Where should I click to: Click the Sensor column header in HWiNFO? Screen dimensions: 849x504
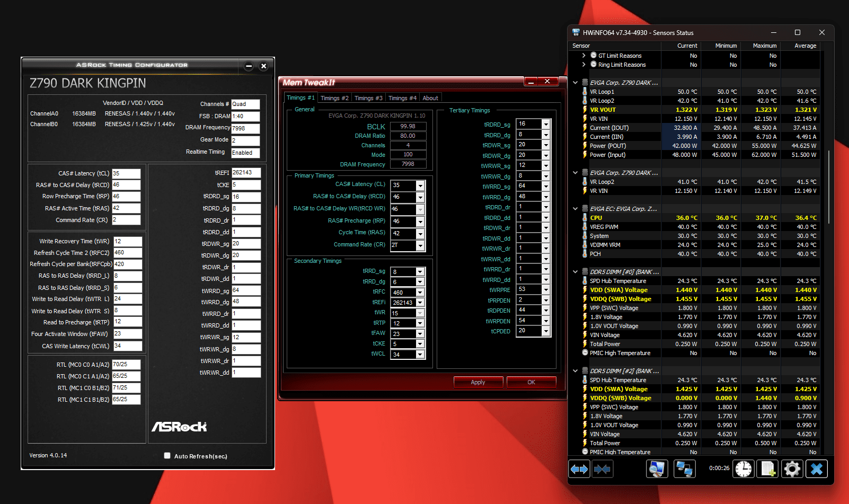tap(616, 46)
